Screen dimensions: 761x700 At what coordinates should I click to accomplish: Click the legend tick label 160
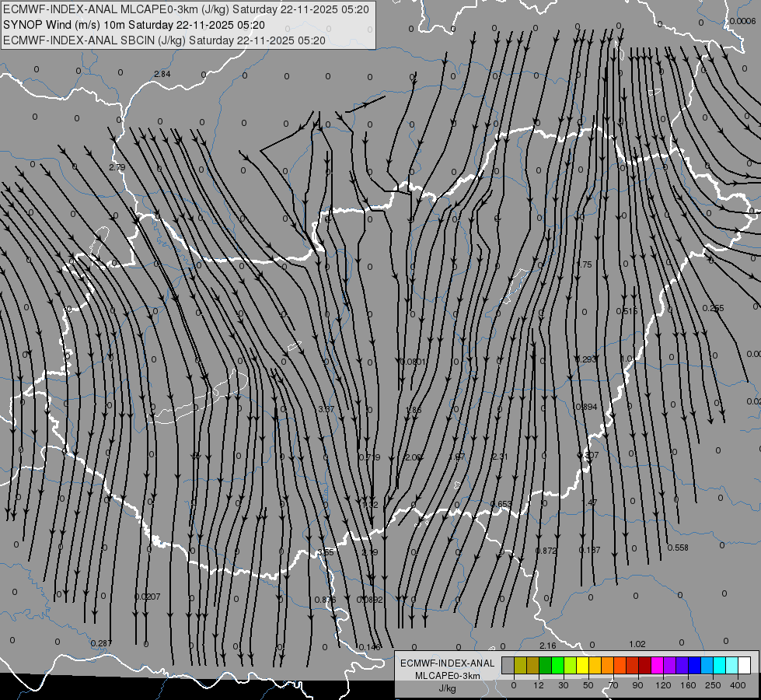688,685
